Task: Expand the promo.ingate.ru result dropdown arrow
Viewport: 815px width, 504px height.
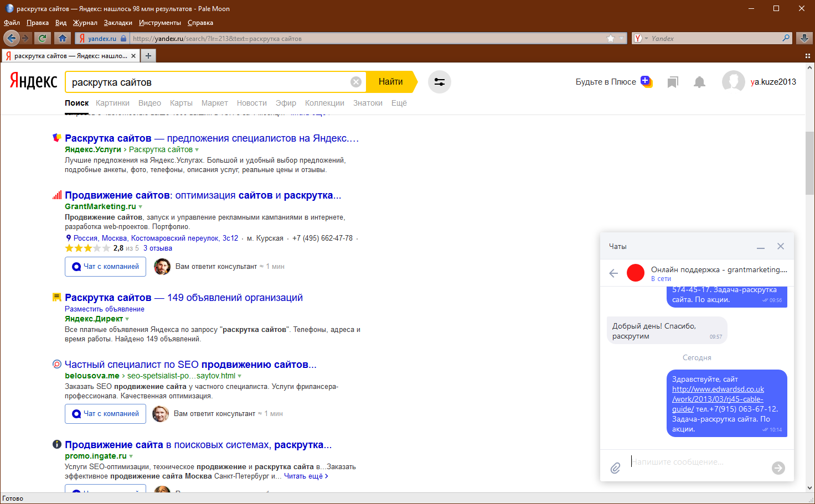Action: pos(131,456)
